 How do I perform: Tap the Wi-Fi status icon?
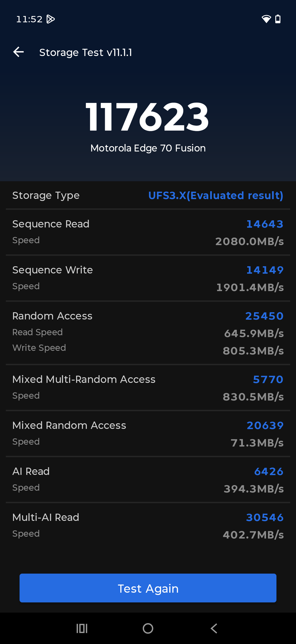(x=266, y=19)
